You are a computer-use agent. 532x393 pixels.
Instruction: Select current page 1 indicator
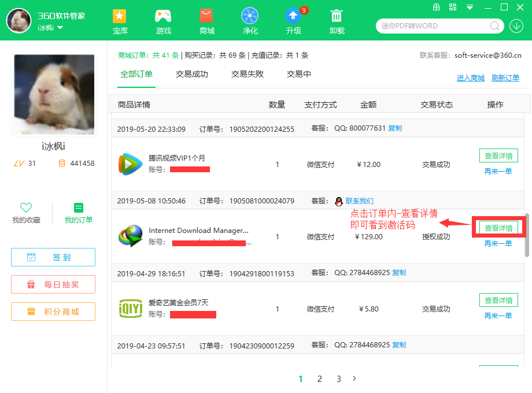point(301,379)
